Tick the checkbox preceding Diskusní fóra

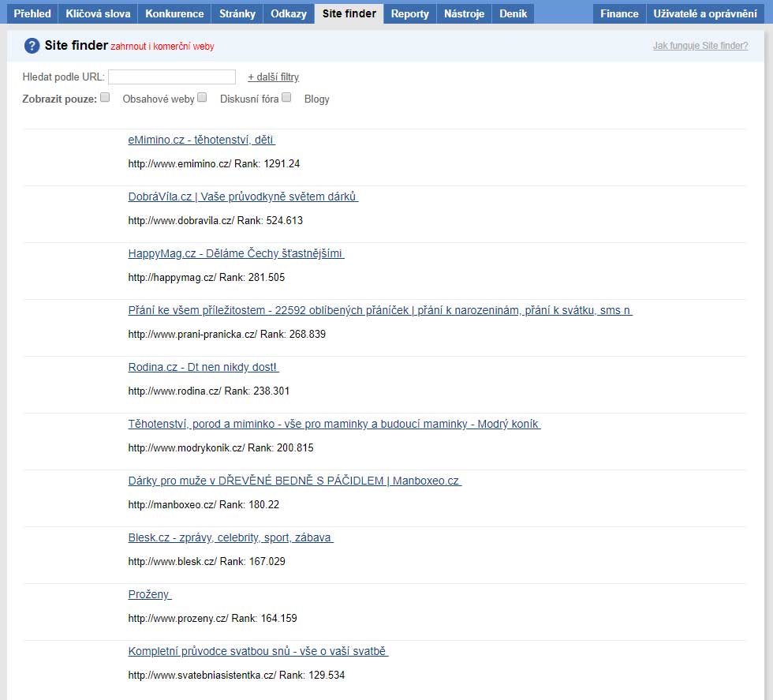pyautogui.click(x=202, y=97)
